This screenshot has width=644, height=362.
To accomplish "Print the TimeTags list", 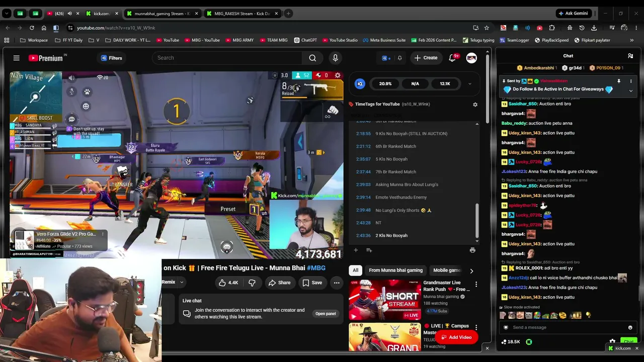I will coord(472,250).
